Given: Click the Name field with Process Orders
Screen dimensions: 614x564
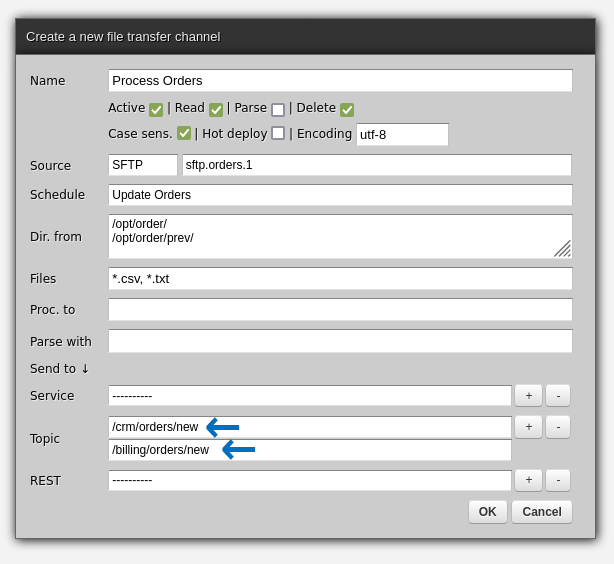Looking at the screenshot, I should click(340, 81).
